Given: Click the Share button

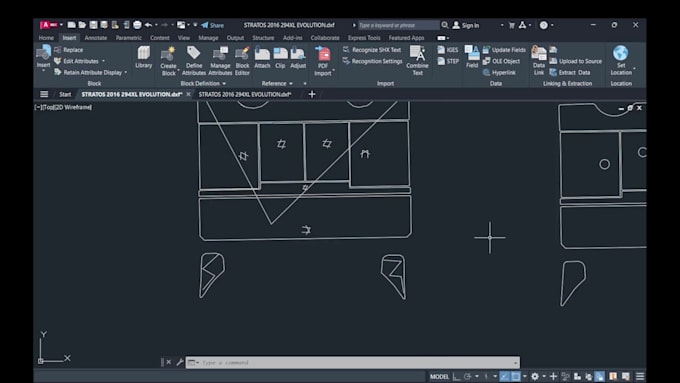Looking at the screenshot, I should (212, 25).
